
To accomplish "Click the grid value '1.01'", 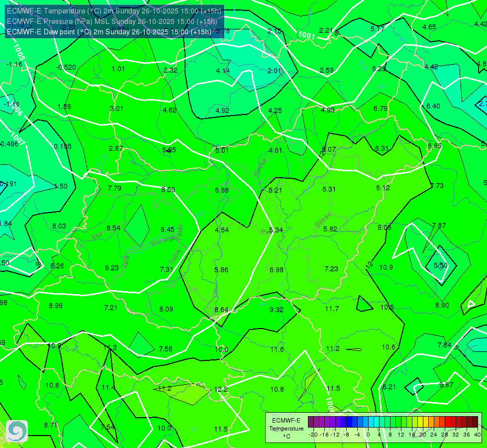I will [x=118, y=69].
